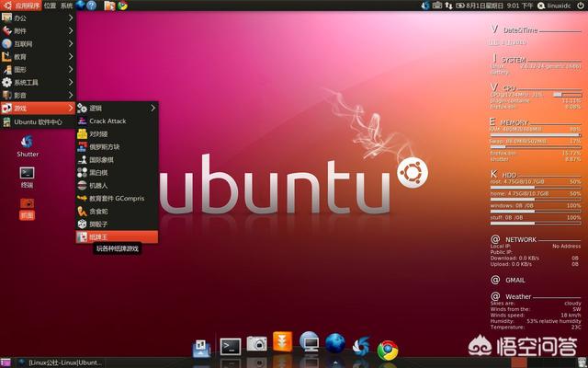Viewport: 588px width, 368px height.
Task: Open Ubuntu 软件中心 from the menu
Action: 38,121
